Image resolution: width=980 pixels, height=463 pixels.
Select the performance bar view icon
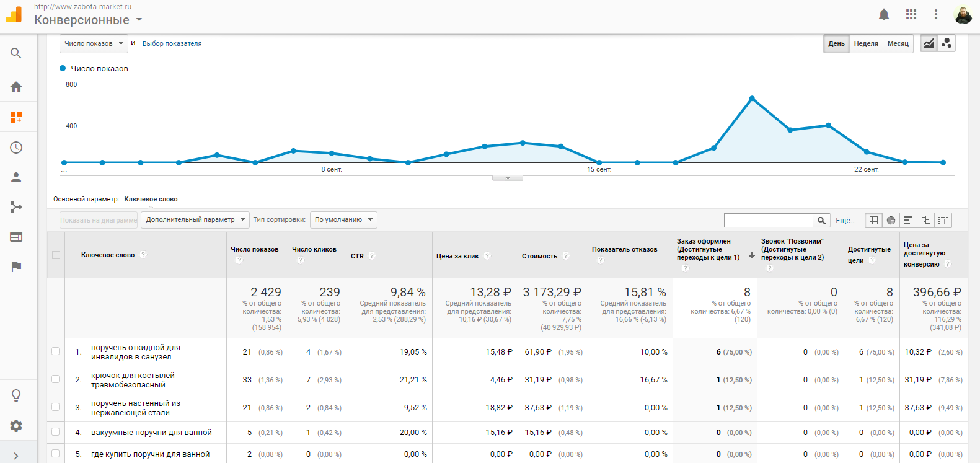[908, 220]
